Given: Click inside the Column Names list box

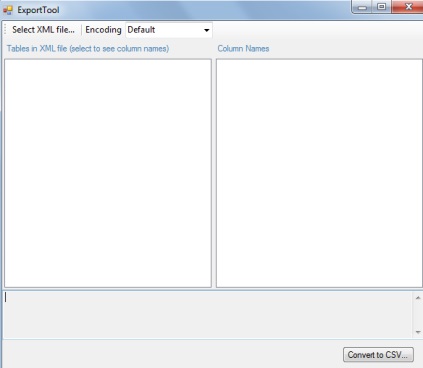Looking at the screenshot, I should [319, 173].
